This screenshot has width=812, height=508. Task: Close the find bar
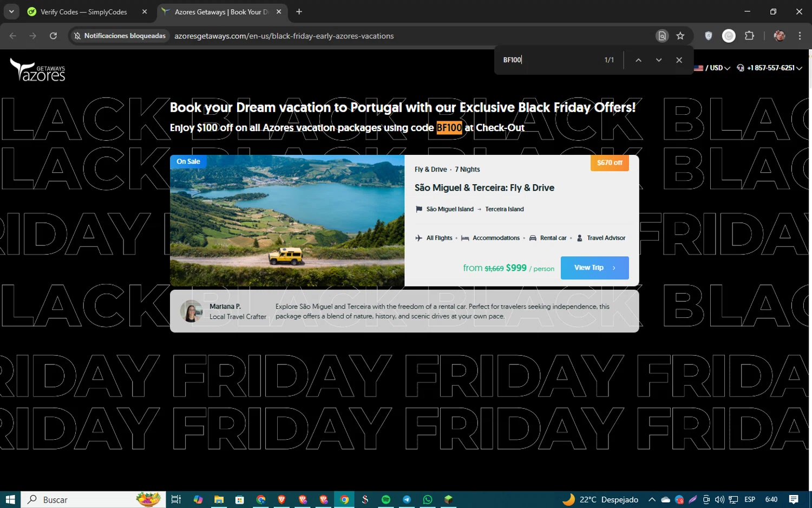point(679,60)
